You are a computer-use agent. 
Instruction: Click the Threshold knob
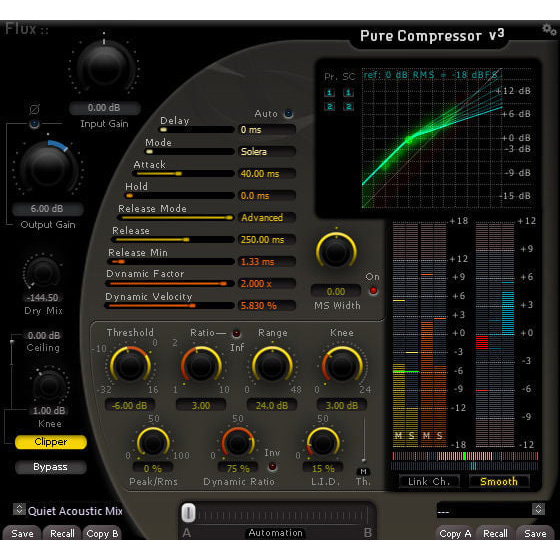pos(130,365)
